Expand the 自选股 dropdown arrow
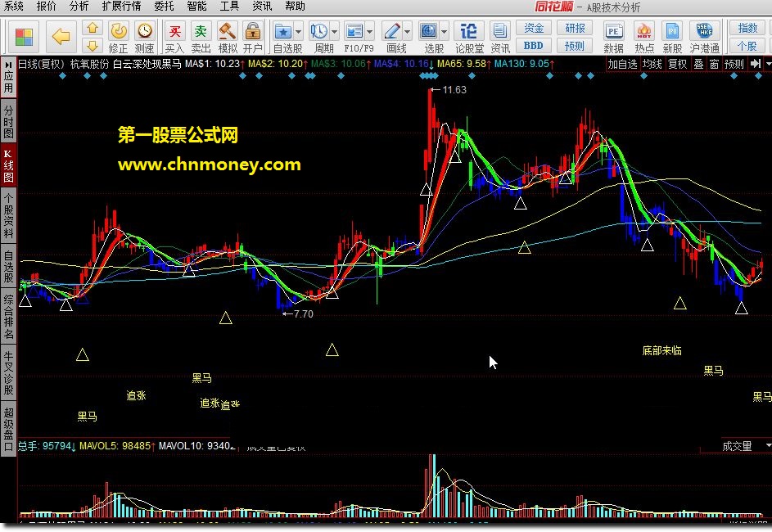 (298, 32)
